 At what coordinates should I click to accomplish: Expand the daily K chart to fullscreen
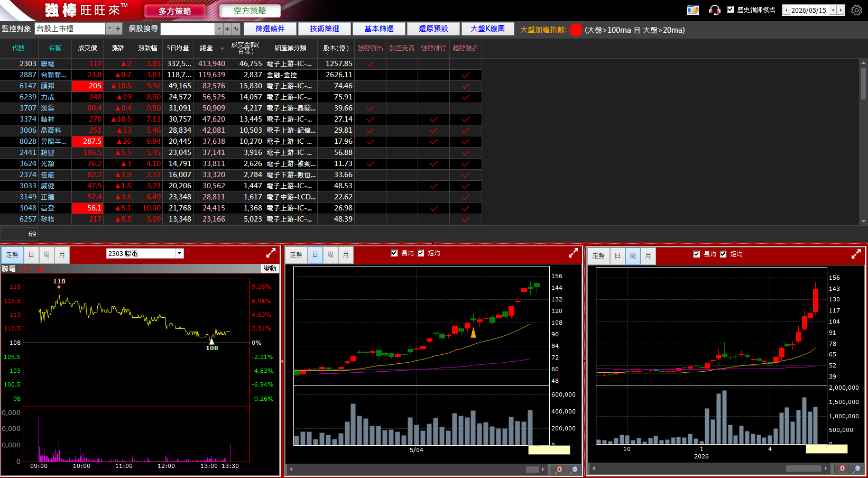pyautogui.click(x=573, y=253)
